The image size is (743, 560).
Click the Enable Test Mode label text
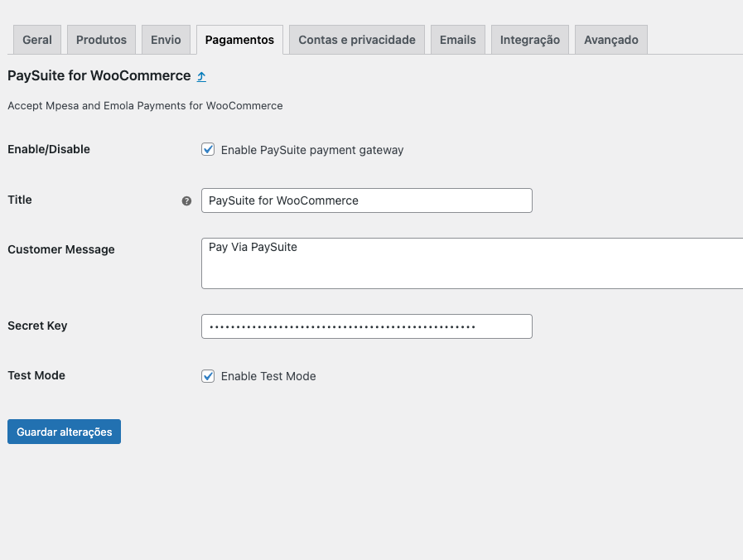click(x=268, y=376)
